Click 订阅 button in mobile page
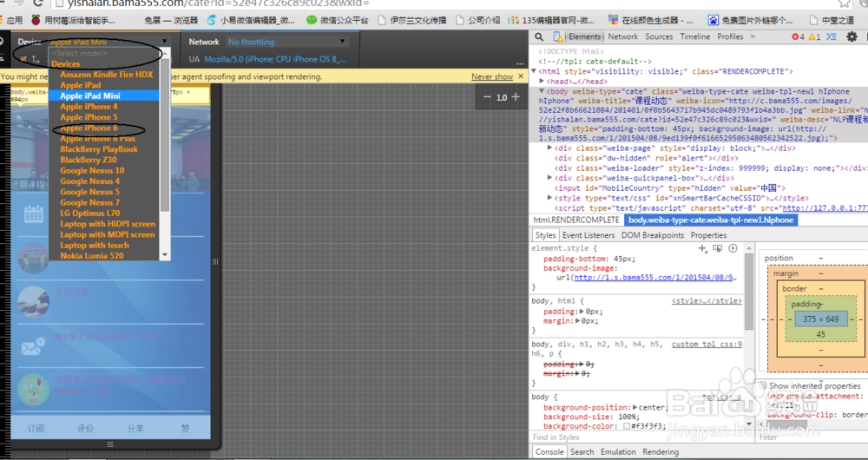The image size is (868, 460). click(36, 429)
